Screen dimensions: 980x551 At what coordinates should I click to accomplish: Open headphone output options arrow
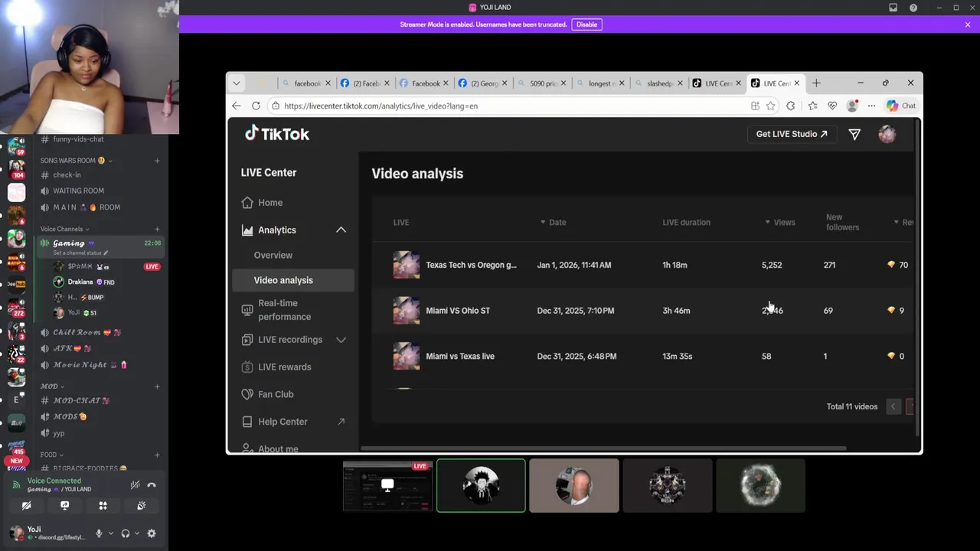(137, 533)
